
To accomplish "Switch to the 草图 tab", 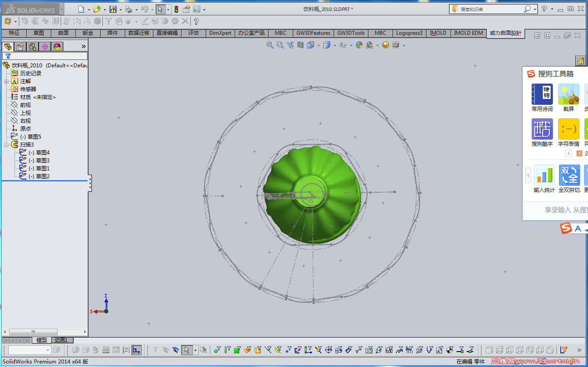I will (x=39, y=33).
